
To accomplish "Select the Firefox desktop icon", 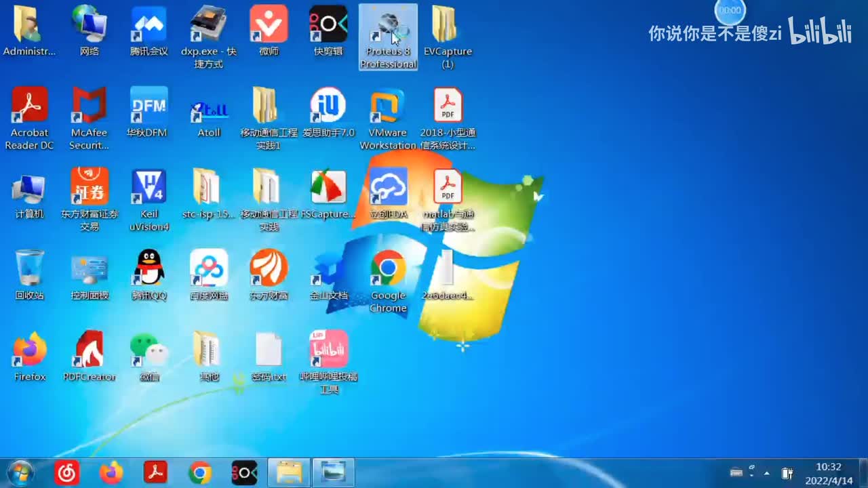I will (29, 357).
